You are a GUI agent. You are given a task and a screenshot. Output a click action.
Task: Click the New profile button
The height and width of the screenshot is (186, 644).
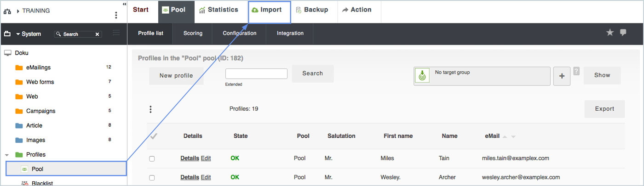pos(176,76)
